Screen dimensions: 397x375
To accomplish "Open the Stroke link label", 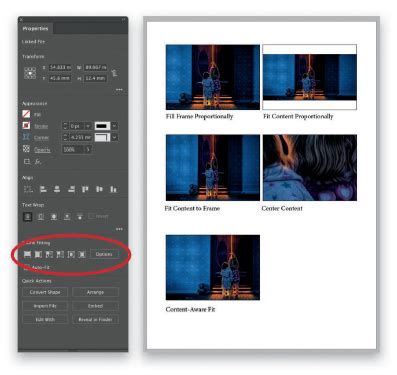I will [41, 126].
